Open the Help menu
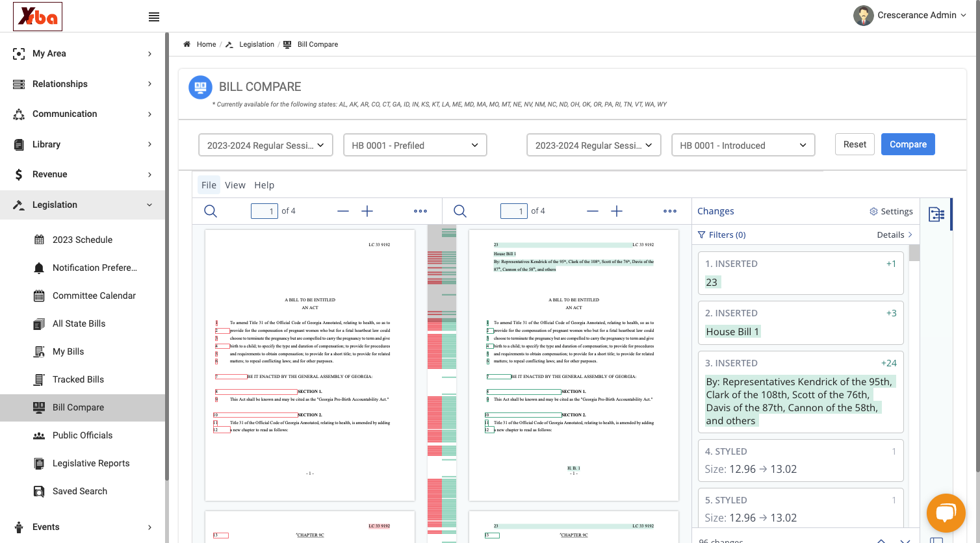 (264, 185)
